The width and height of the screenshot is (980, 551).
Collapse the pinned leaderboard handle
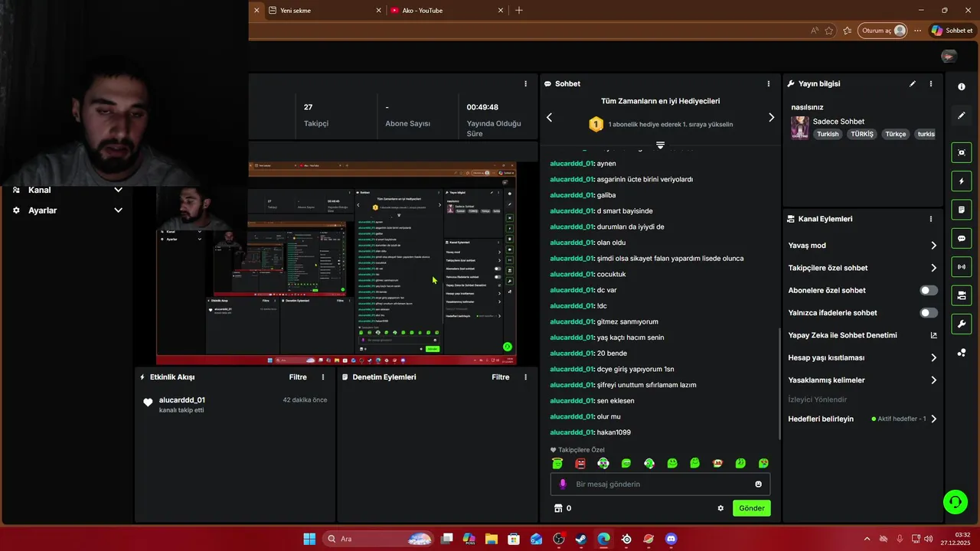tap(660, 145)
